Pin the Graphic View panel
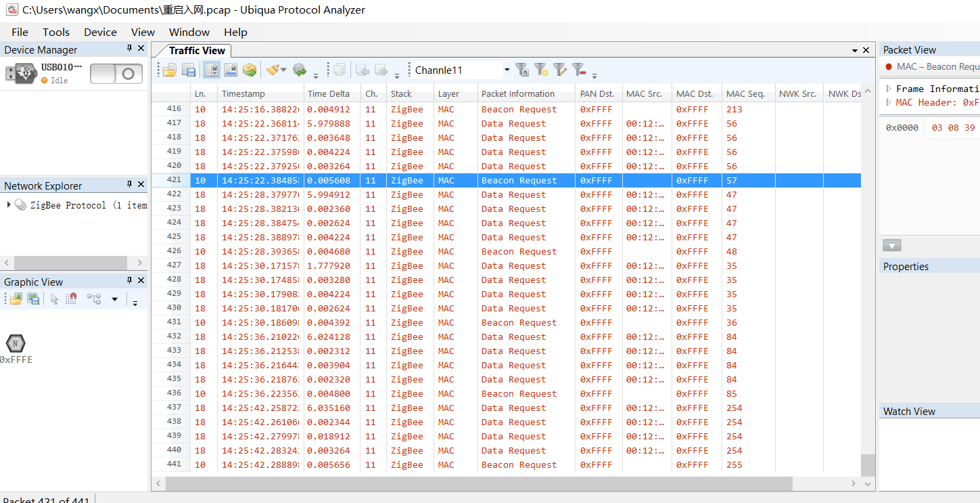Screen dimensions: 980x503 129,281
